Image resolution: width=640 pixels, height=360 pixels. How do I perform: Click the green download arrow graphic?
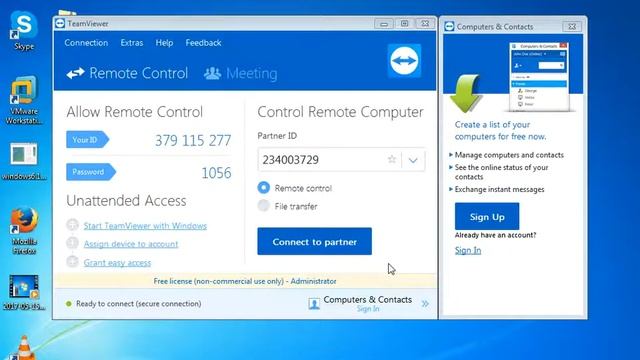coord(466,93)
